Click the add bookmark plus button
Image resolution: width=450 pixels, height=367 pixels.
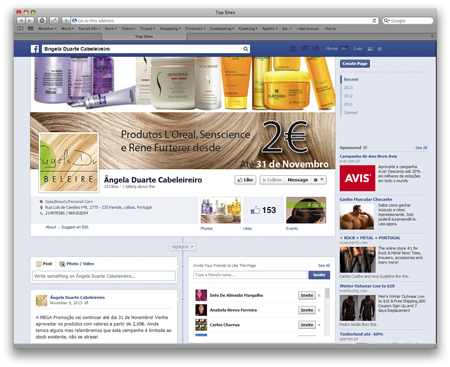66,21
